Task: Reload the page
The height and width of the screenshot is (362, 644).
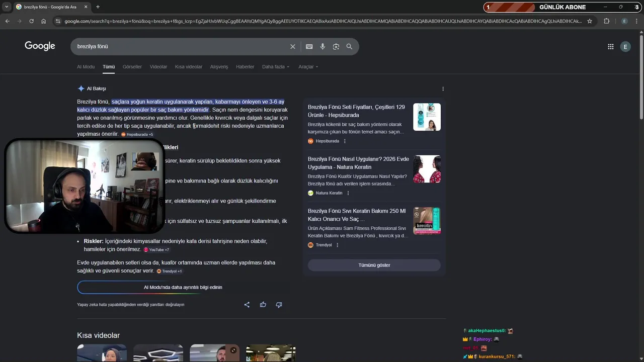Action: pos(32,21)
